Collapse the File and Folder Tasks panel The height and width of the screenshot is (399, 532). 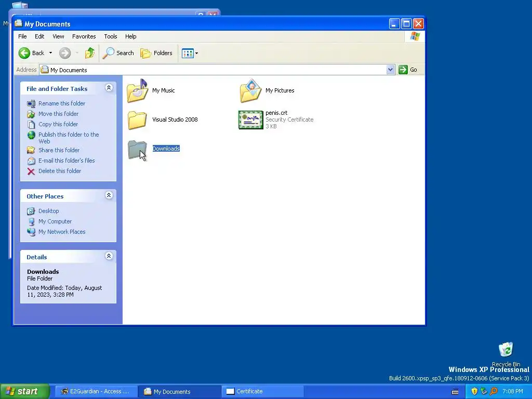pyautogui.click(x=109, y=88)
